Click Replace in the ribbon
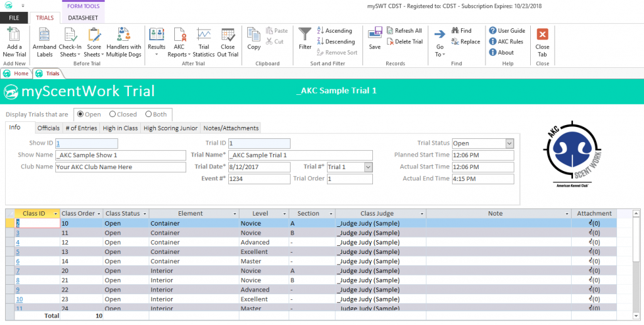644x325 pixels. 466,41
